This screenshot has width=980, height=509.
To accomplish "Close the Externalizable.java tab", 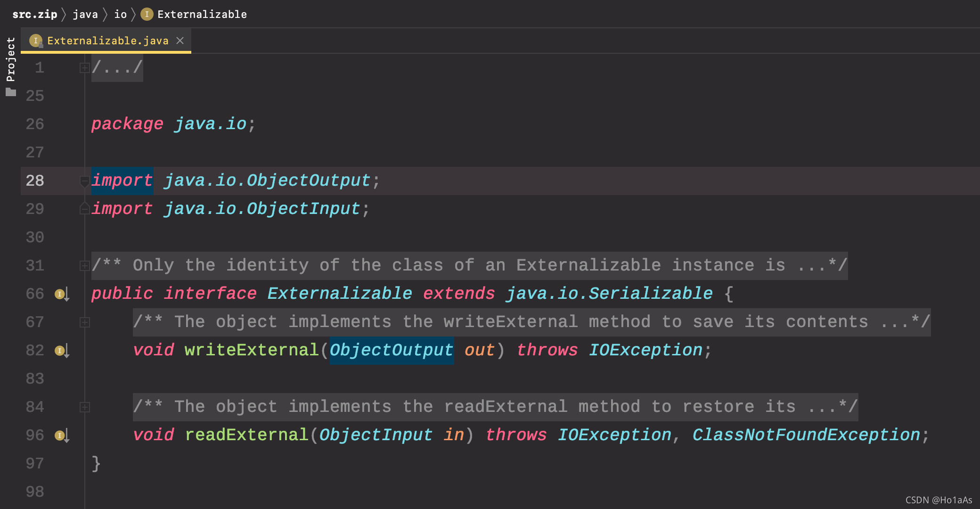I will [x=180, y=41].
